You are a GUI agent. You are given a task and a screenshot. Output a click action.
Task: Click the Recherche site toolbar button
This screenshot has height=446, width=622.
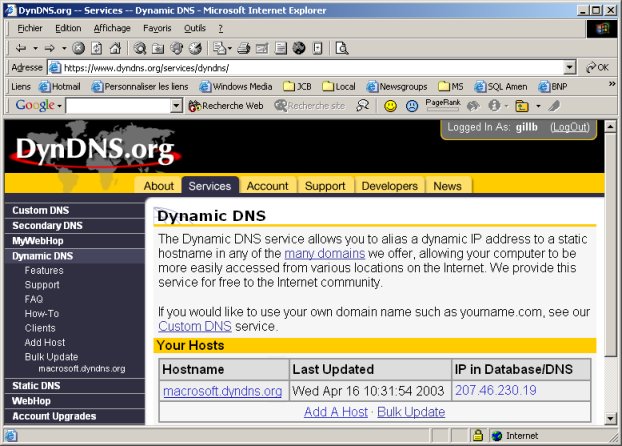[310, 106]
